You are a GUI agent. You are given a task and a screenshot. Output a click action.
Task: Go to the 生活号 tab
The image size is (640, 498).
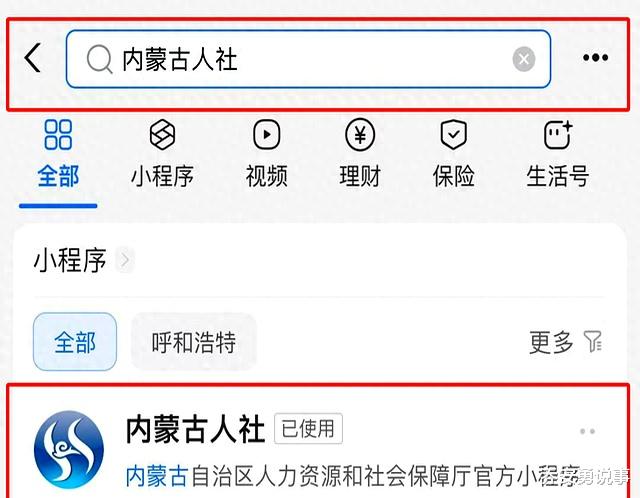pyautogui.click(x=558, y=154)
